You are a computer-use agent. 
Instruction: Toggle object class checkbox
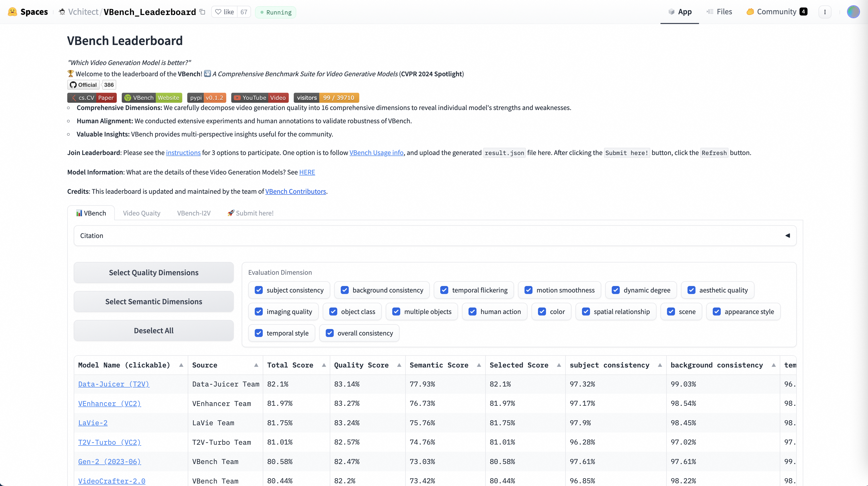[333, 312]
